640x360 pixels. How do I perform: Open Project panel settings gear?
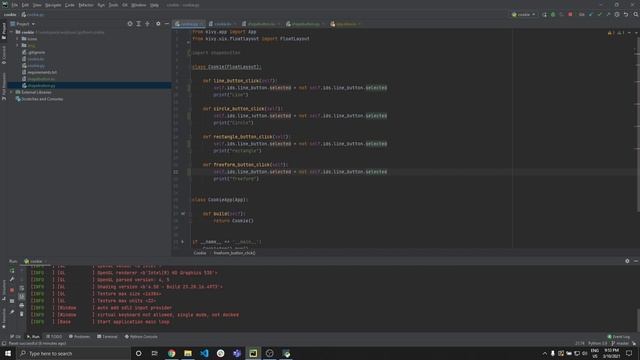(158, 24)
